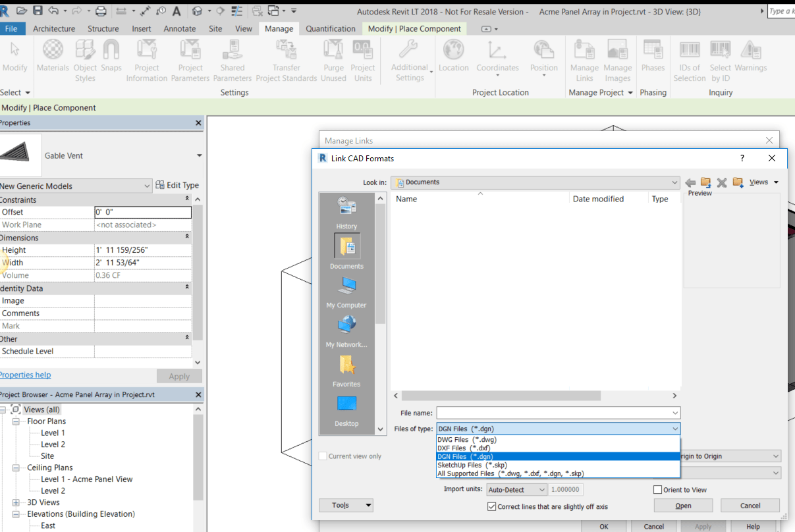Open the Gable Vent type selector dropdown
This screenshot has width=795, height=532.
pos(200,156)
